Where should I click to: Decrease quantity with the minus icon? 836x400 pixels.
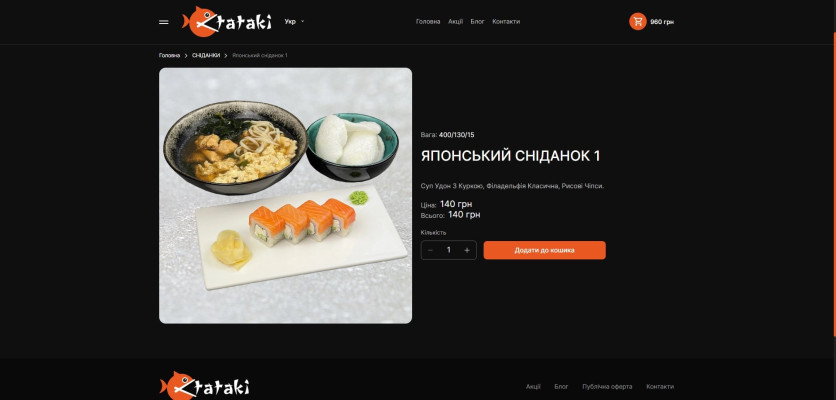[430, 250]
